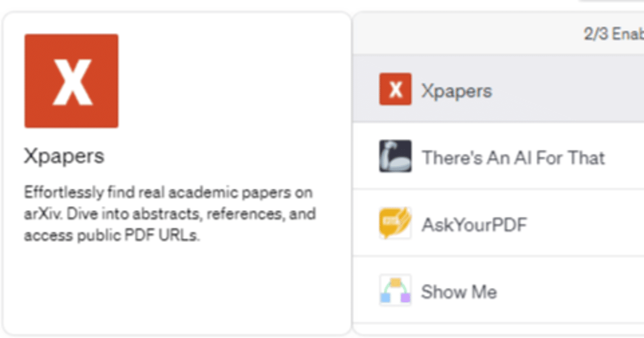This screenshot has width=644, height=338.
Task: Click the small Xpapers icon in the plugin list
Action: coord(395,89)
